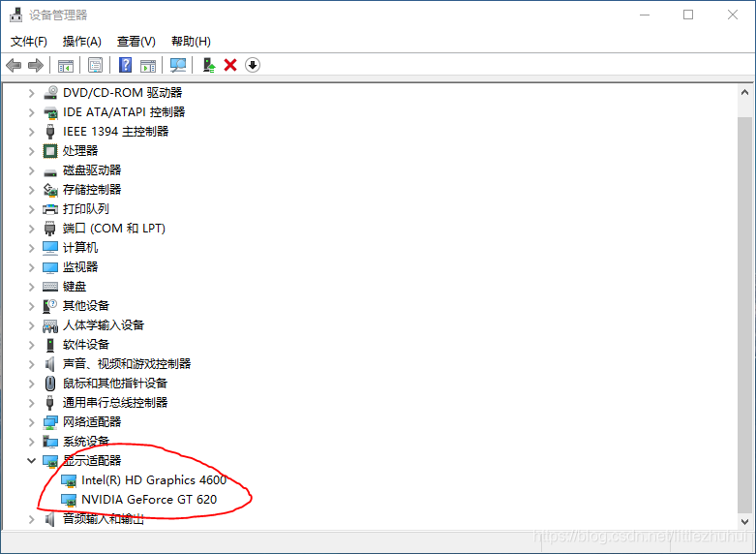This screenshot has height=554, width=756.
Task: Click the Back arrow toolbar icon
Action: tap(14, 65)
